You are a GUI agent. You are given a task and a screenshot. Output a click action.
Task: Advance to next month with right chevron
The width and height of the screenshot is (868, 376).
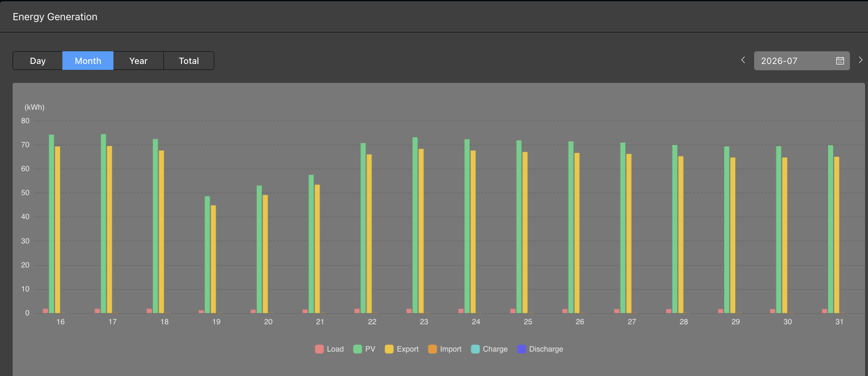pyautogui.click(x=860, y=60)
